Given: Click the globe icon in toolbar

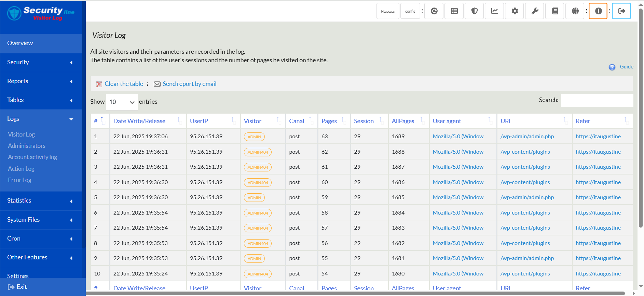Looking at the screenshot, I should pyautogui.click(x=575, y=11).
